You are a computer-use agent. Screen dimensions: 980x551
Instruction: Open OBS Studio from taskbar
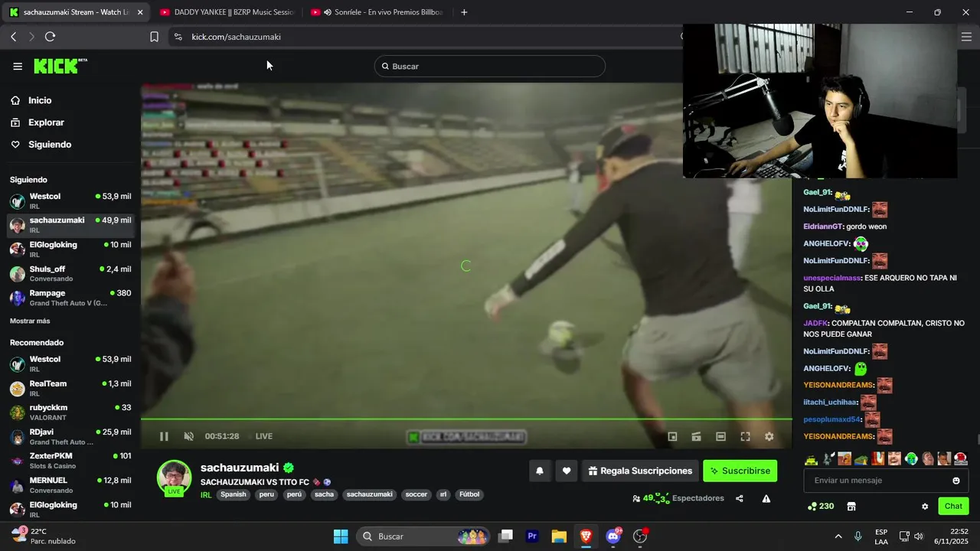640,536
